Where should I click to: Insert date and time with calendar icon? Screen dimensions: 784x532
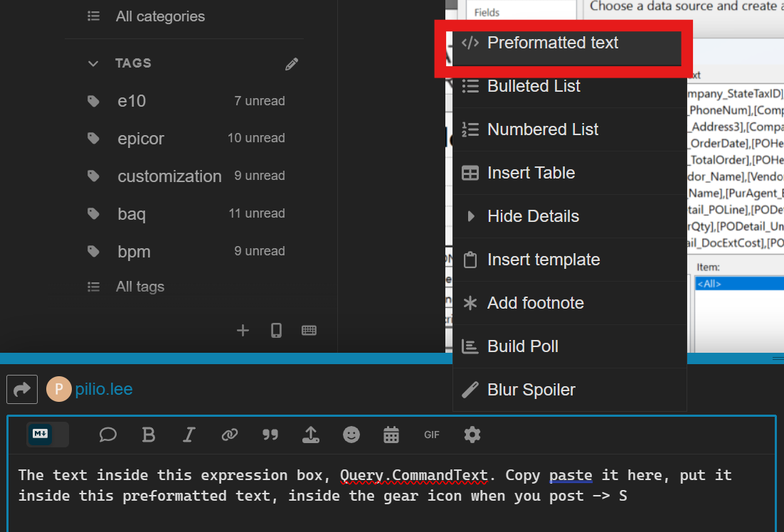click(391, 435)
